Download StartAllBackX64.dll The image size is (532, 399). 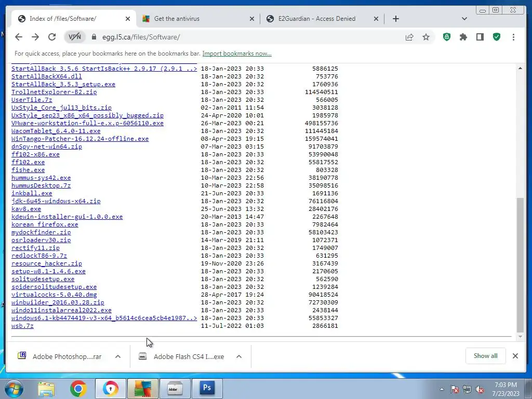tap(46, 76)
